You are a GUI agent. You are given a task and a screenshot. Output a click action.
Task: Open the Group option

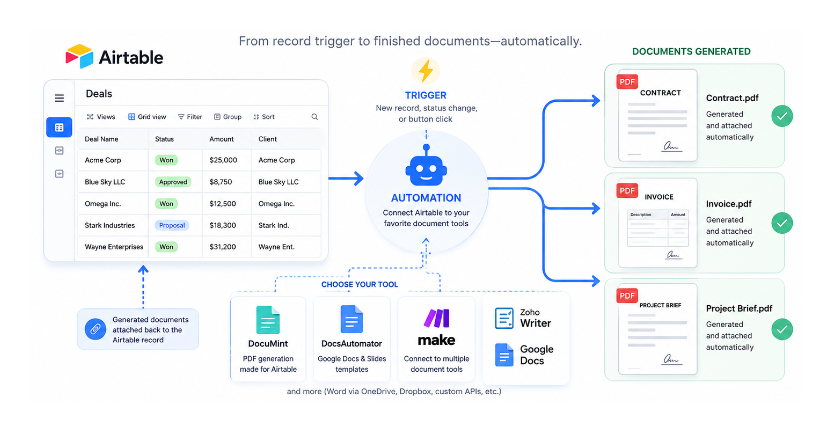coord(228,117)
